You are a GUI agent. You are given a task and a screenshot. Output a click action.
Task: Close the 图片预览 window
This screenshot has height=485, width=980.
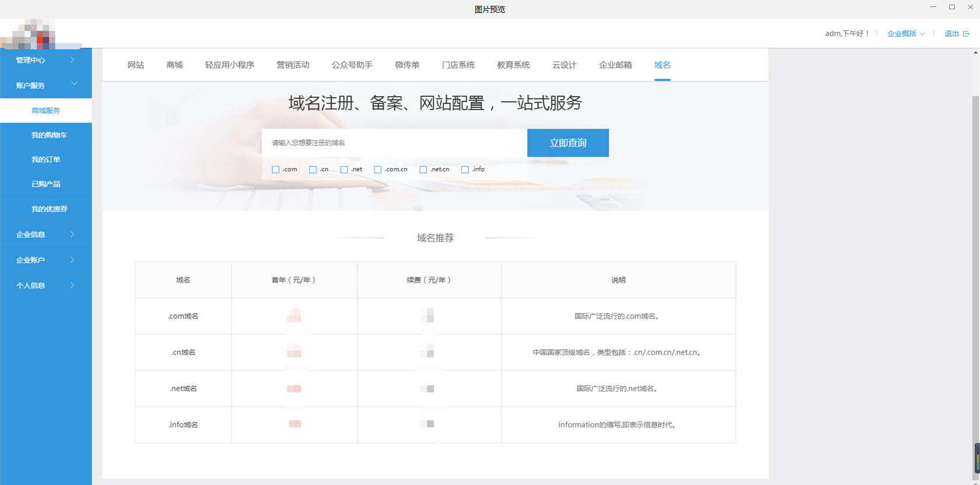tap(971, 7)
